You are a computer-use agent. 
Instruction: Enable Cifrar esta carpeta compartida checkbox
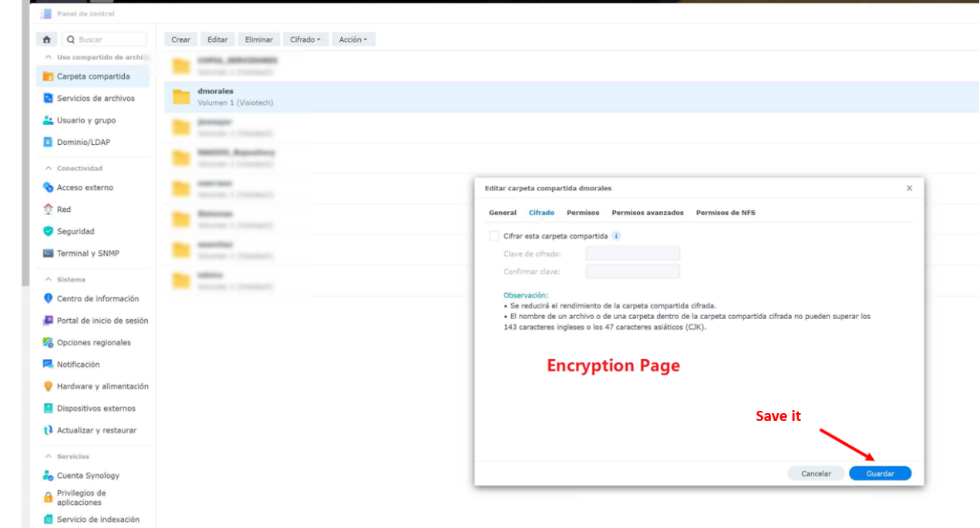coord(493,236)
